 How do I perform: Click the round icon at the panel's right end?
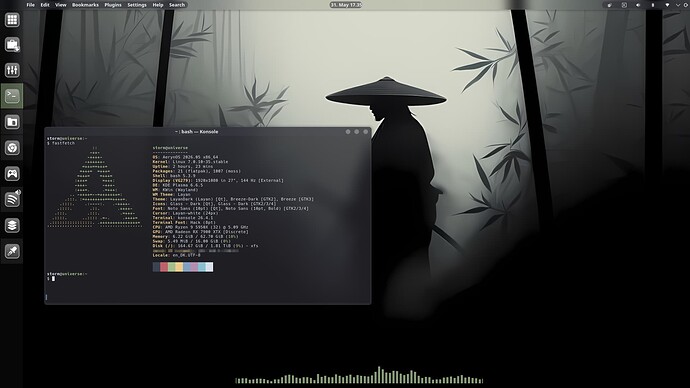(x=686, y=5)
